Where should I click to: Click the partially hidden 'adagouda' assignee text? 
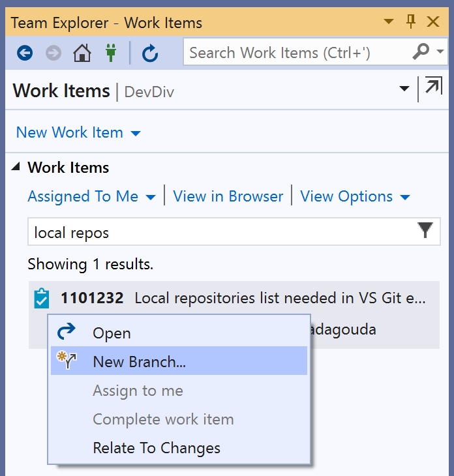344,330
